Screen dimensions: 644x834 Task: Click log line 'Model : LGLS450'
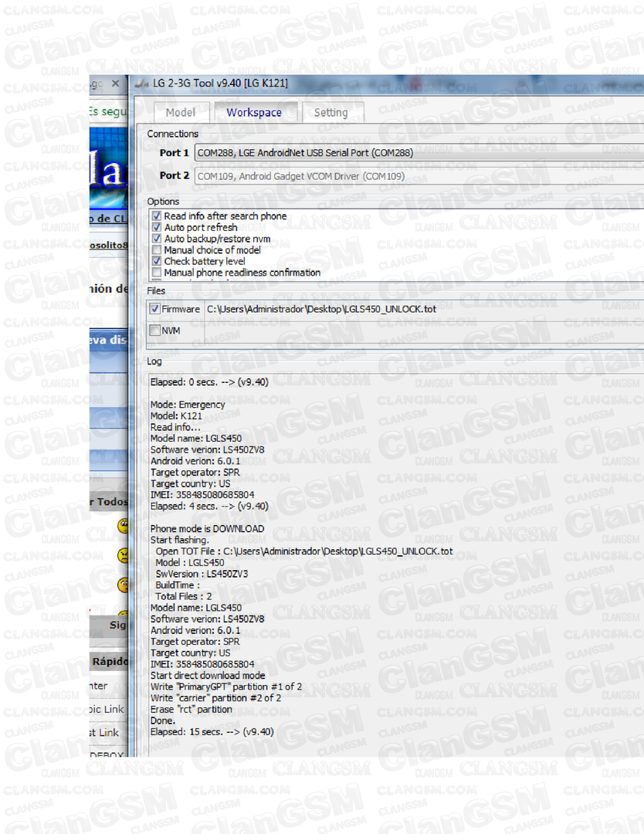190,563
